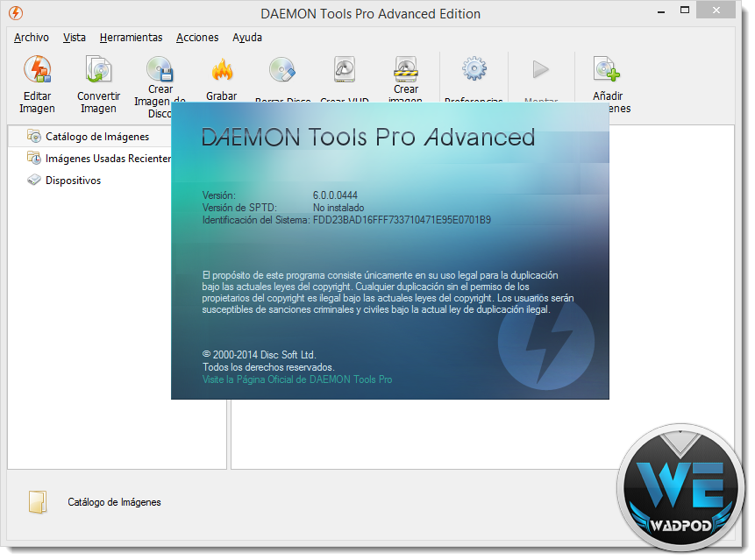The width and height of the screenshot is (755, 560).
Task: Open the Ayuda menu
Action: (247, 38)
